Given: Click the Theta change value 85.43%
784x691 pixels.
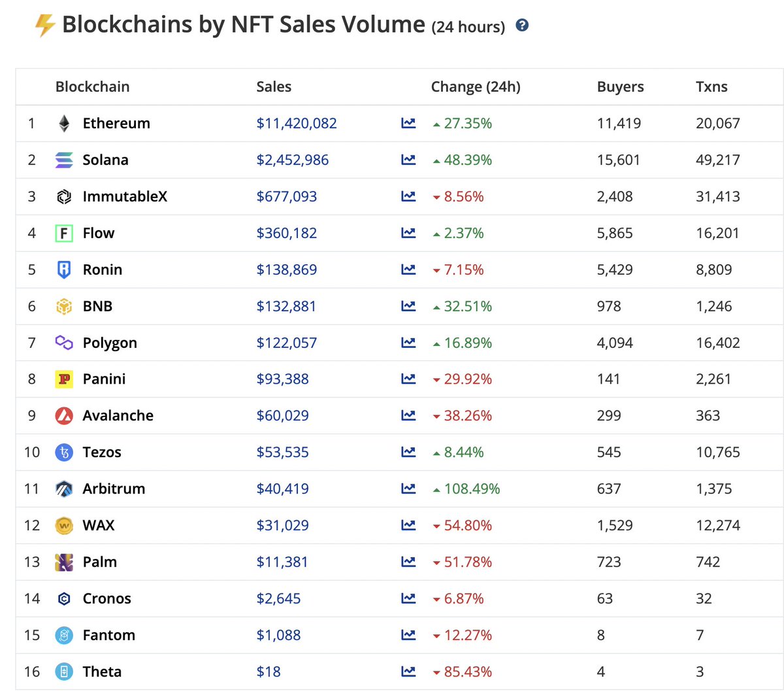Looking at the screenshot, I should [x=468, y=672].
